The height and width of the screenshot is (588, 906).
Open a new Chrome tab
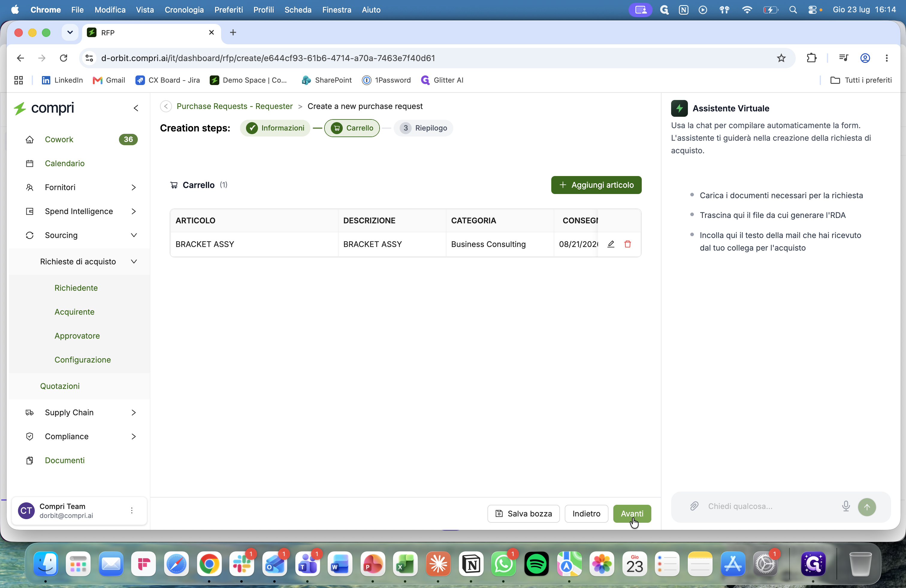233,33
